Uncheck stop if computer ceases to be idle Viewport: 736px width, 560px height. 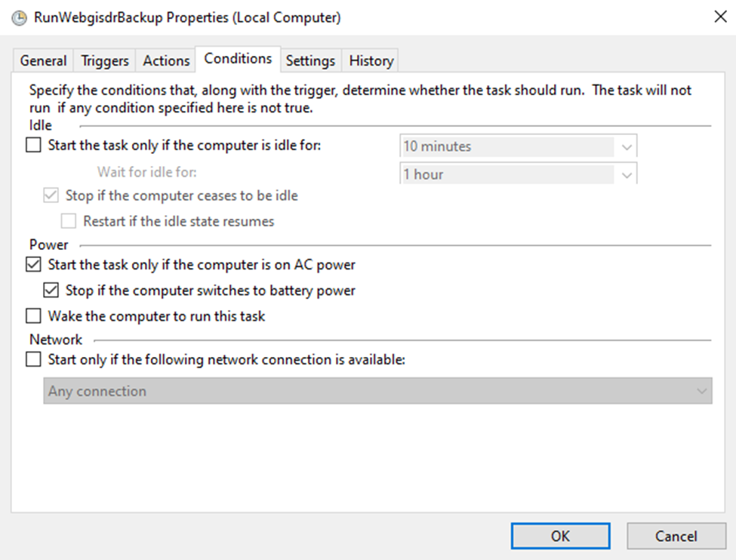click(x=51, y=195)
